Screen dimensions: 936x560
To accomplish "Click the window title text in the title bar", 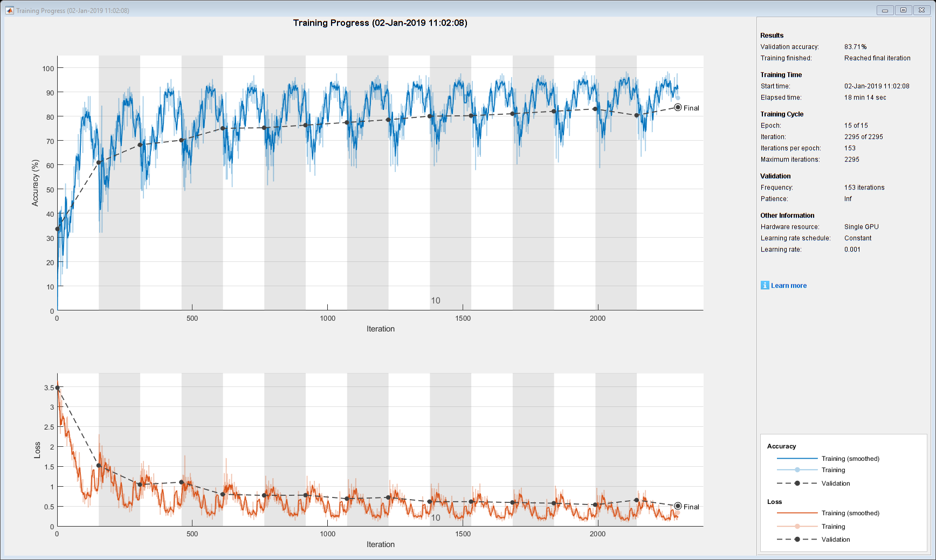I will click(x=73, y=11).
